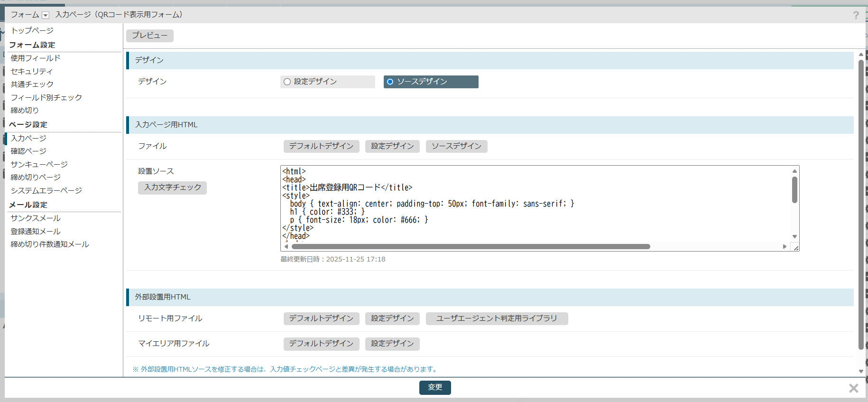Click the textarea's scroll down arrow
Image resolution: width=868 pixels, height=402 pixels.
pos(794,236)
